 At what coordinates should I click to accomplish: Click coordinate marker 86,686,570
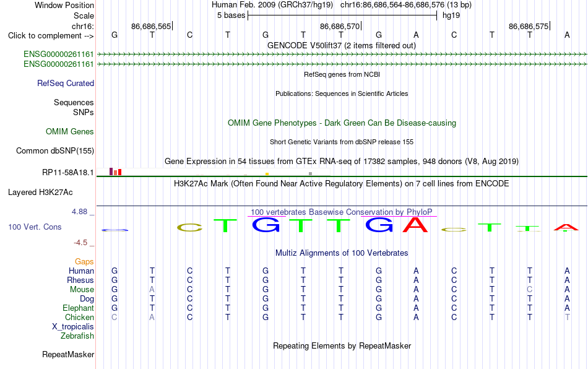pyautogui.click(x=340, y=26)
